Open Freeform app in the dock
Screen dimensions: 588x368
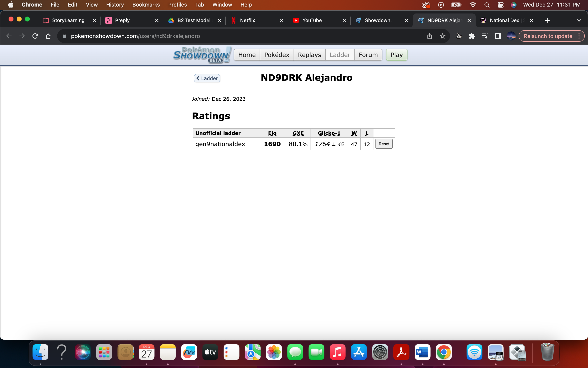click(189, 352)
